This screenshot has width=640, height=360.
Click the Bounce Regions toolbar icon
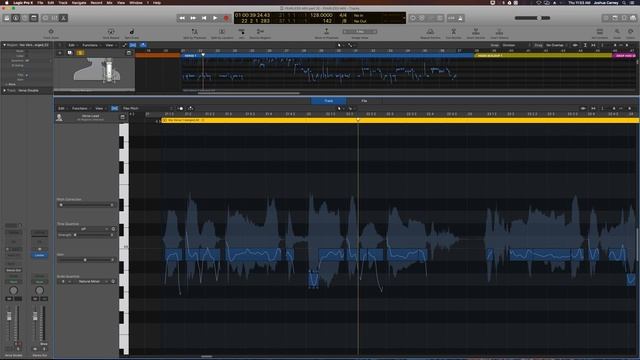pyautogui.click(x=260, y=33)
